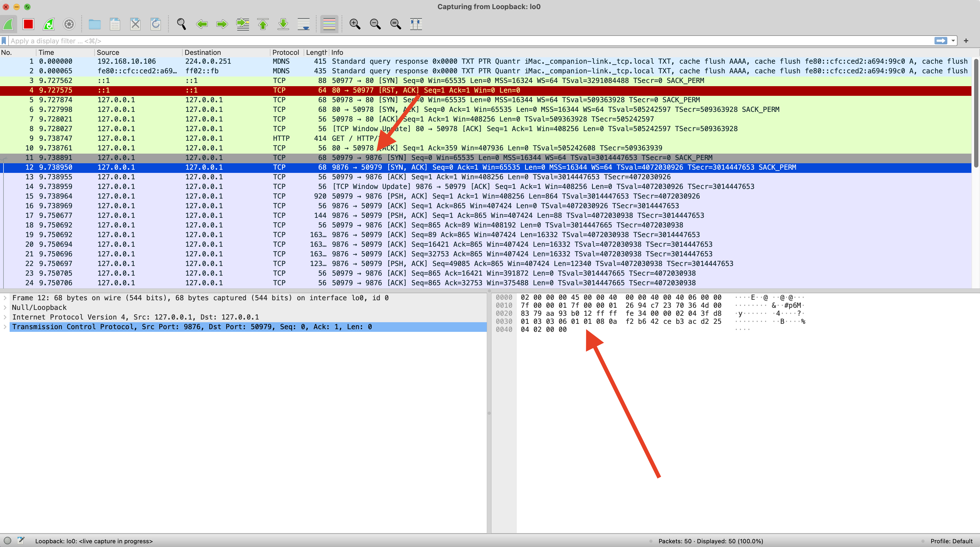The width and height of the screenshot is (980, 547).
Task: Open Go to specified packet
Action: pos(243,24)
